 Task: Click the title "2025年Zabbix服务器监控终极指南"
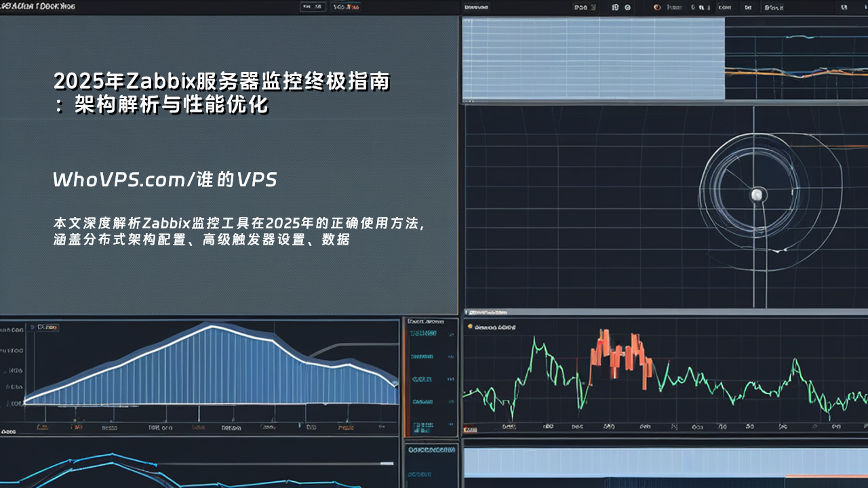point(222,81)
